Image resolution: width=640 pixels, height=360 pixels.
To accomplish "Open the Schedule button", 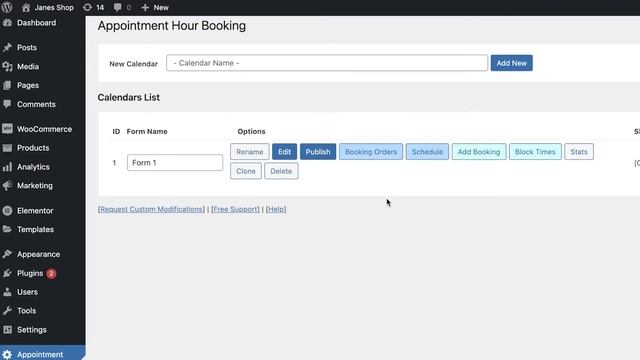I will [x=427, y=152].
